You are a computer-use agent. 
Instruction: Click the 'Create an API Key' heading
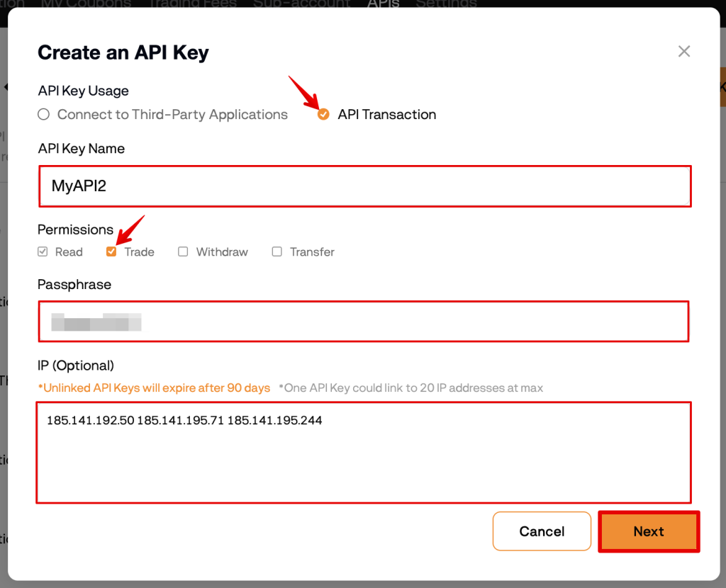[123, 52]
